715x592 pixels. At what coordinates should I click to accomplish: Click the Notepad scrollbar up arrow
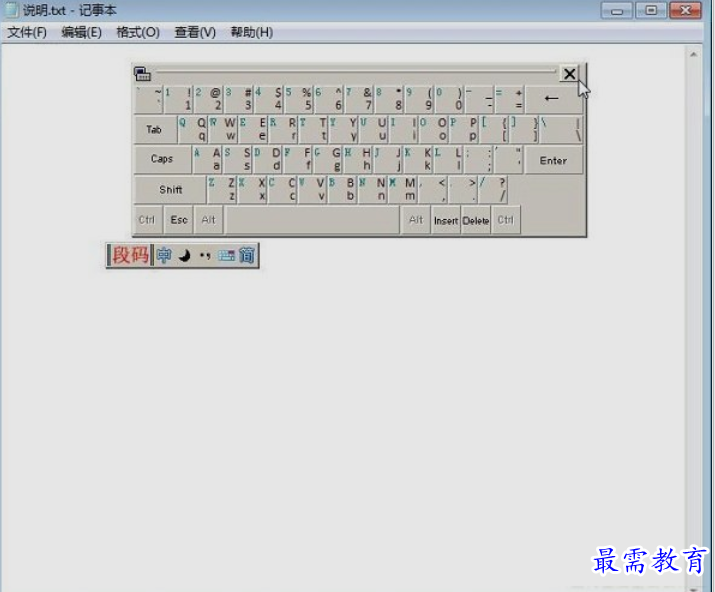point(694,54)
